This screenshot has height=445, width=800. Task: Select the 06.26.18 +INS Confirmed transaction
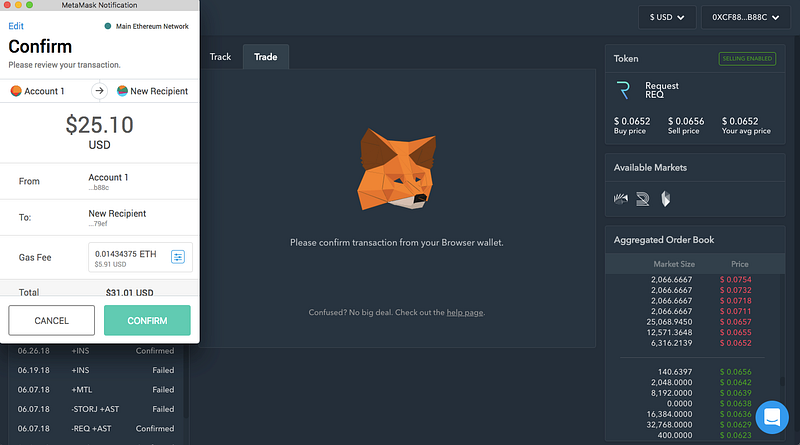pos(96,351)
